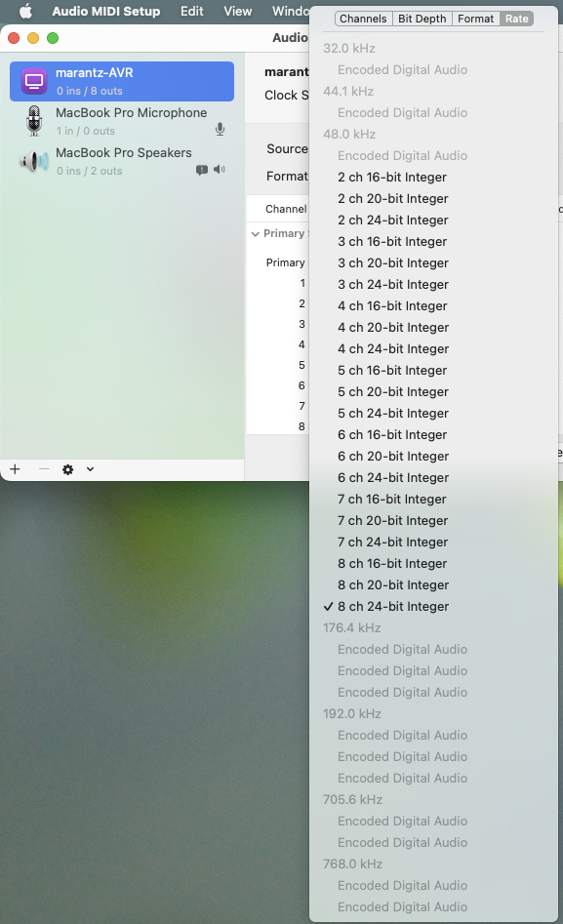Click the MacBook Pro Speakers icon
Image resolution: width=563 pixels, height=924 pixels.
(34, 161)
